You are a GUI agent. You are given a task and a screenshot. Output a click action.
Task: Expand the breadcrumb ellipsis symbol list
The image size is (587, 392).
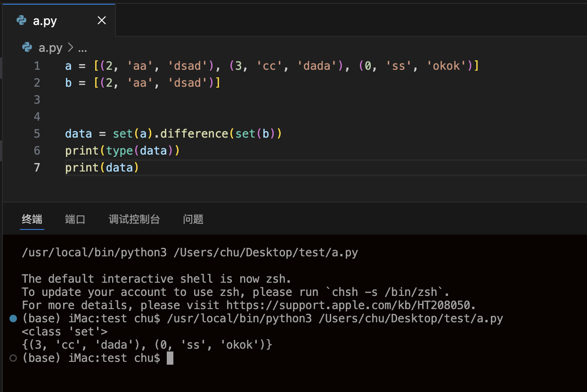(x=82, y=48)
